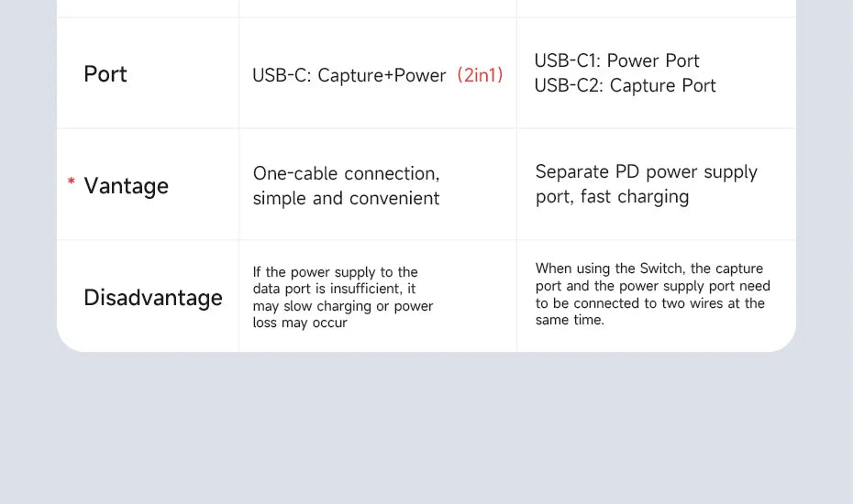Click the "simple and convenient" text line

[346, 199]
